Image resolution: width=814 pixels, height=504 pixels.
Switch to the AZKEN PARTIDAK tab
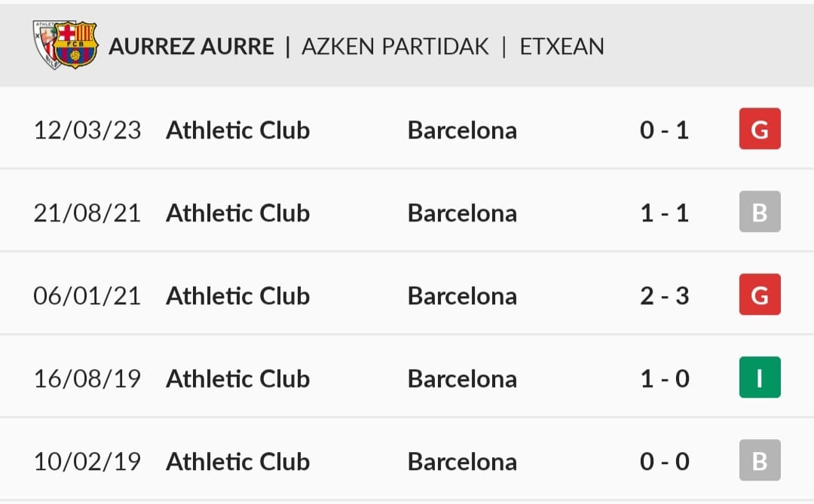pyautogui.click(x=395, y=46)
